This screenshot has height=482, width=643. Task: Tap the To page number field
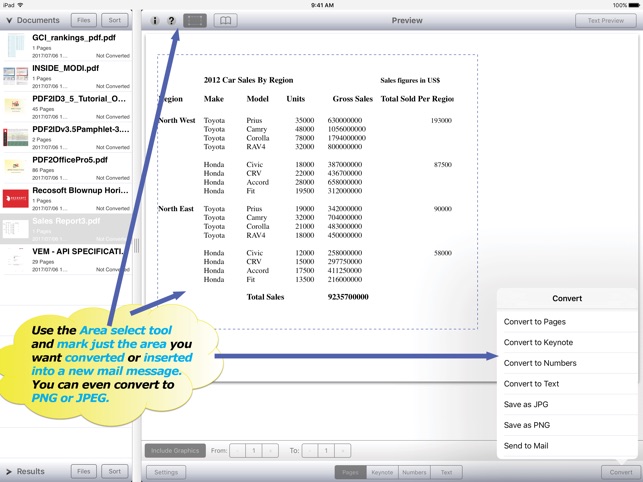tap(326, 450)
